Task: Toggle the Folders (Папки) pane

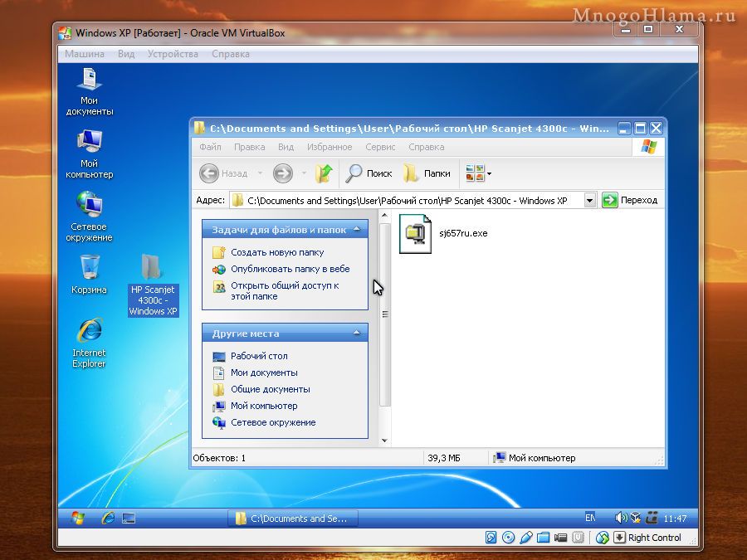Action: point(427,173)
